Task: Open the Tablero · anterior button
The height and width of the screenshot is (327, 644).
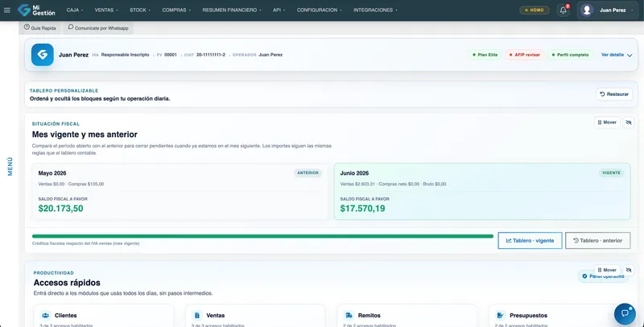Action: [x=597, y=240]
